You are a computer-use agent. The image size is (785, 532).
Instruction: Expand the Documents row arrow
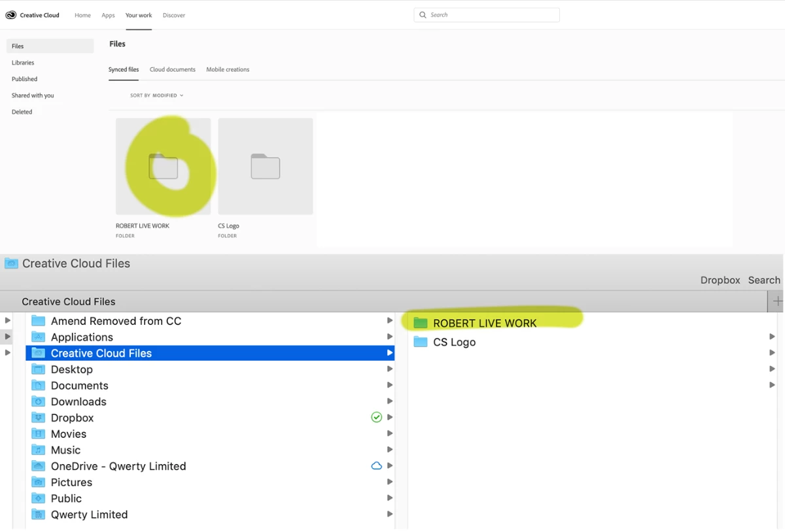(389, 385)
